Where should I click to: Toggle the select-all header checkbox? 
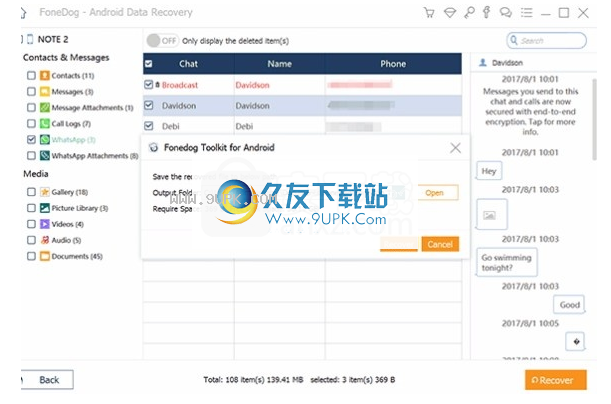pos(148,64)
